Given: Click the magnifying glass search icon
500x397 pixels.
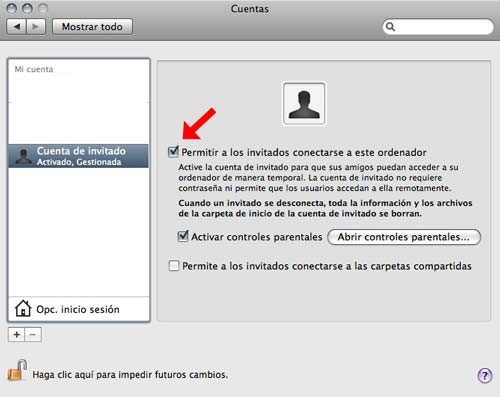Looking at the screenshot, I should tap(390, 27).
